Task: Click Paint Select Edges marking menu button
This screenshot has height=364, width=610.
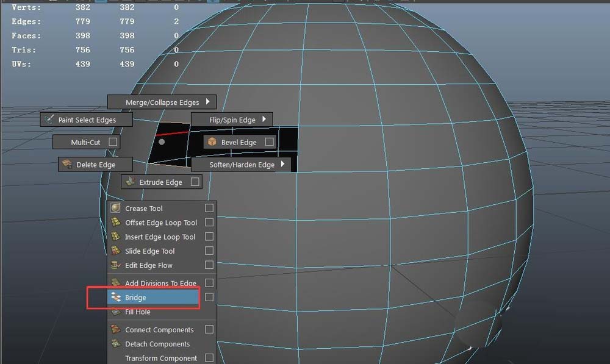Action: 87,120
